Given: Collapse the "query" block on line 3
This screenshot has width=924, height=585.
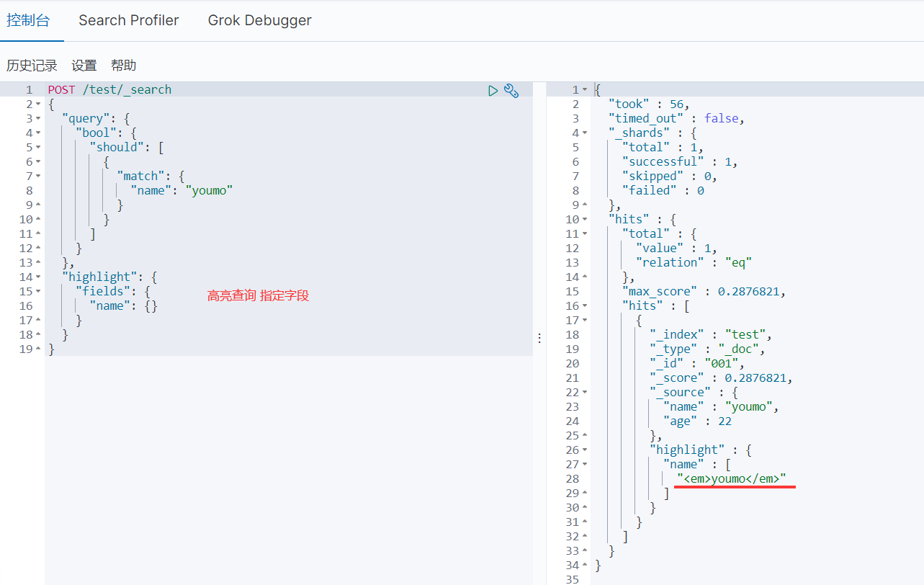Looking at the screenshot, I should pyautogui.click(x=38, y=119).
